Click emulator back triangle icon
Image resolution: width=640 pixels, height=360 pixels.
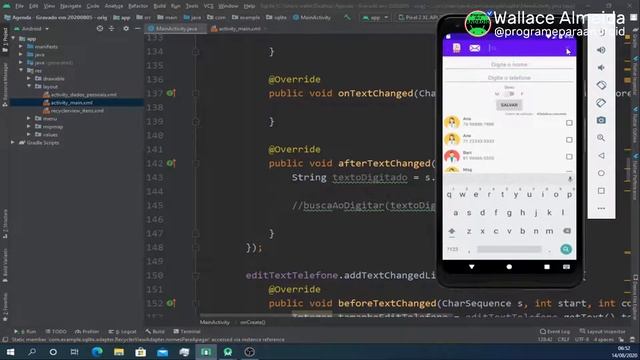coord(601,156)
